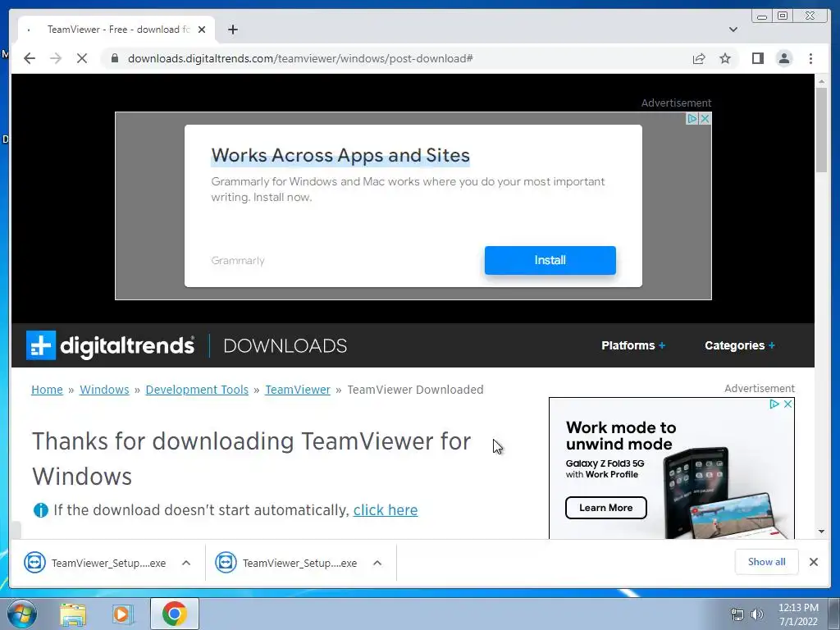The height and width of the screenshot is (630, 840).
Task: Expand options for second TeamViewer_Setup download
Action: 377,563
